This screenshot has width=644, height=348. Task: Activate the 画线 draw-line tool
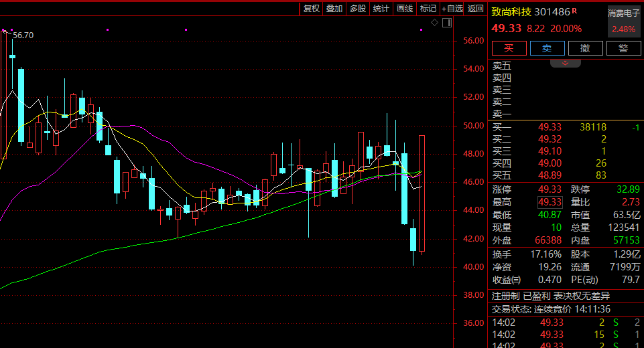[405, 9]
